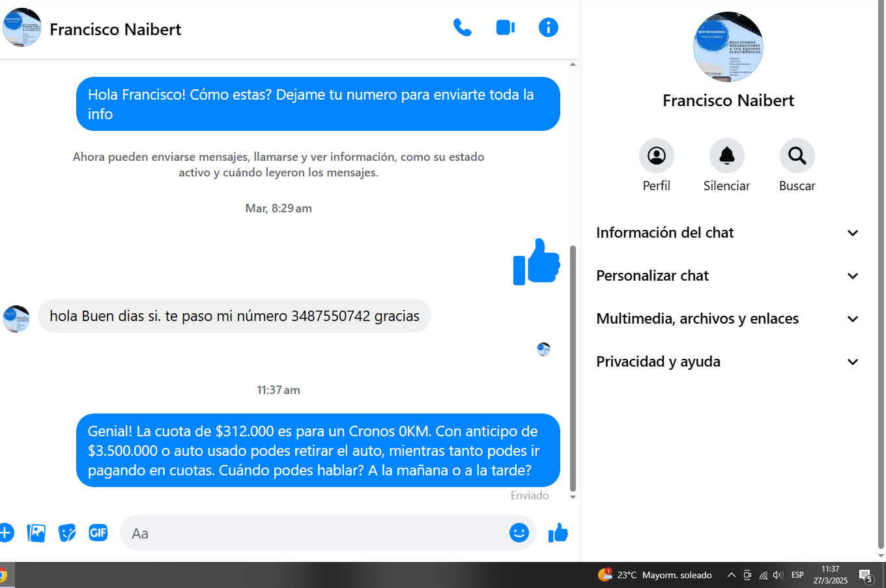The height and width of the screenshot is (588, 886).
Task: Expand Información del chat section
Action: pos(728,232)
